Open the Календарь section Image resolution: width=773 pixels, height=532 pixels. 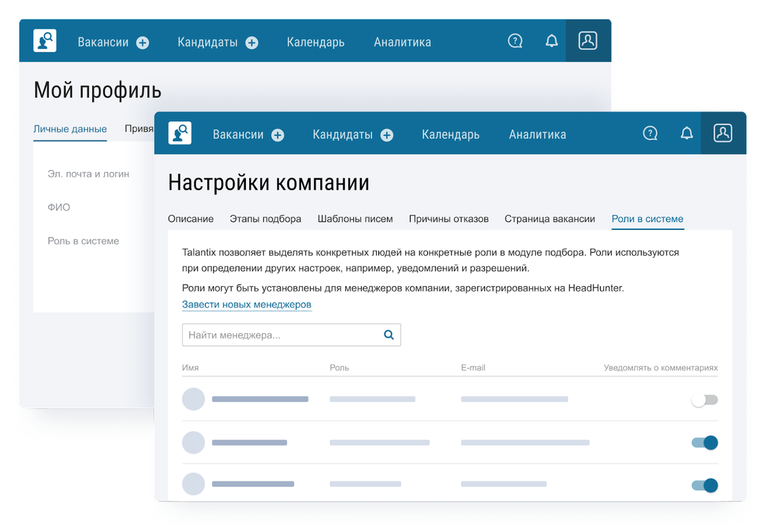[x=450, y=135]
